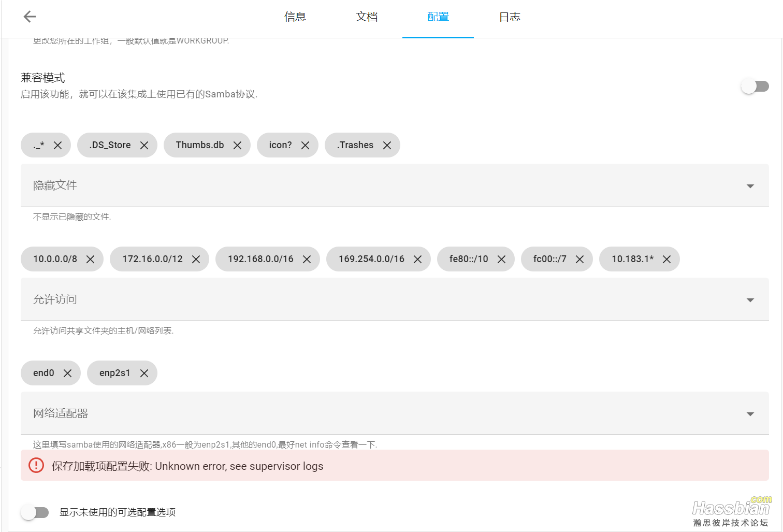Click the 保存加载项配置失败 error message
This screenshot has width=783, height=532.
pos(187,466)
